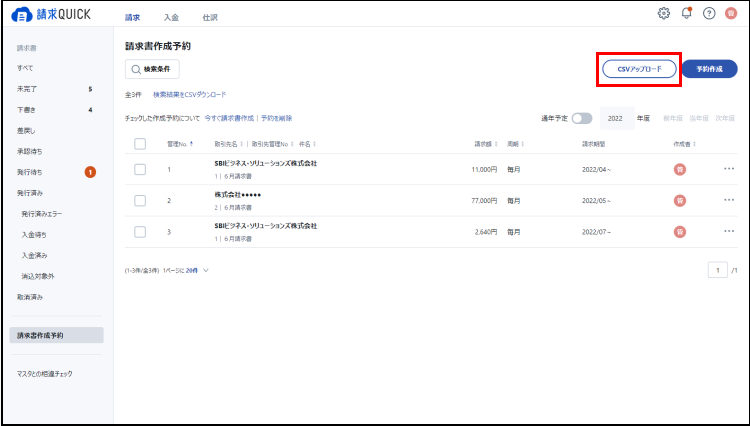Check the box for 株式会社●●●●● row
This screenshot has width=750, height=426.
tap(140, 201)
